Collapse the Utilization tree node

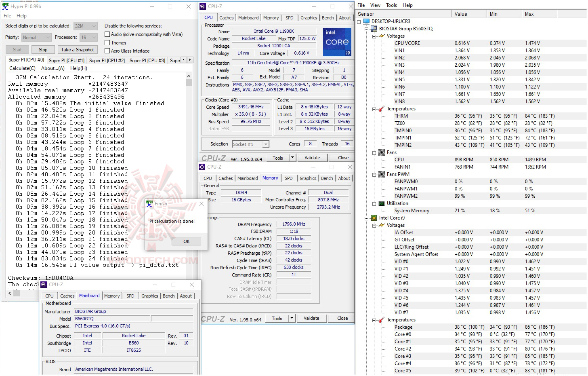[374, 204]
